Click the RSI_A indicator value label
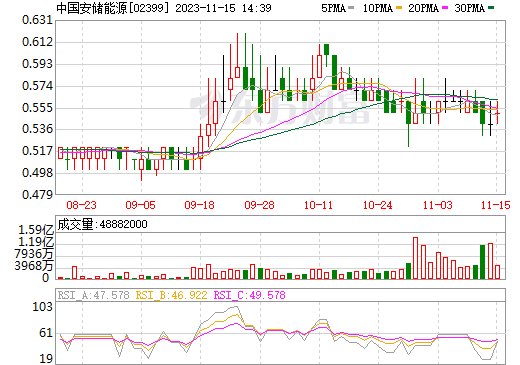Screen dimensions: 520x365 93,295
